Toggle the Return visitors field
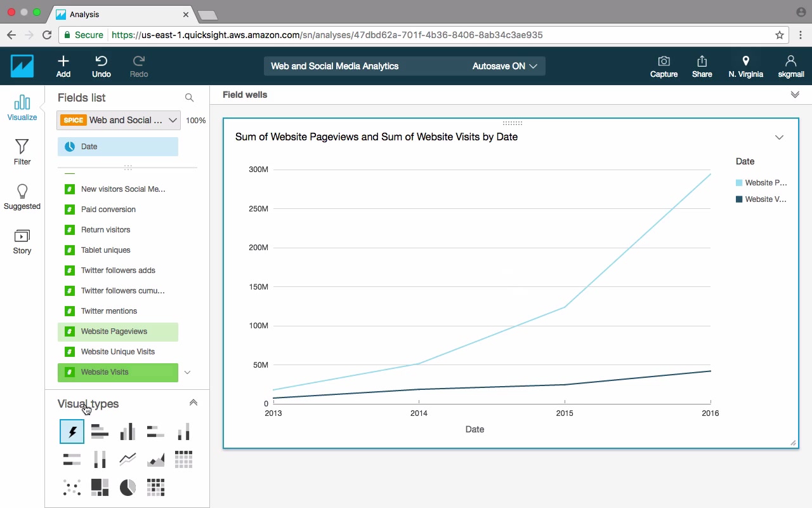This screenshot has height=508, width=812. [105, 230]
